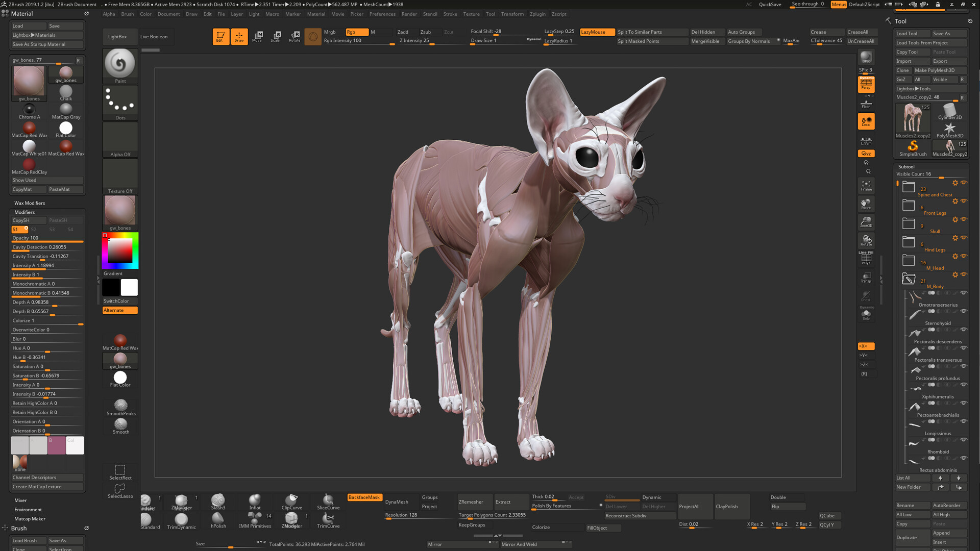980x551 pixels.
Task: Toggle Solo mode
Action: point(866,314)
